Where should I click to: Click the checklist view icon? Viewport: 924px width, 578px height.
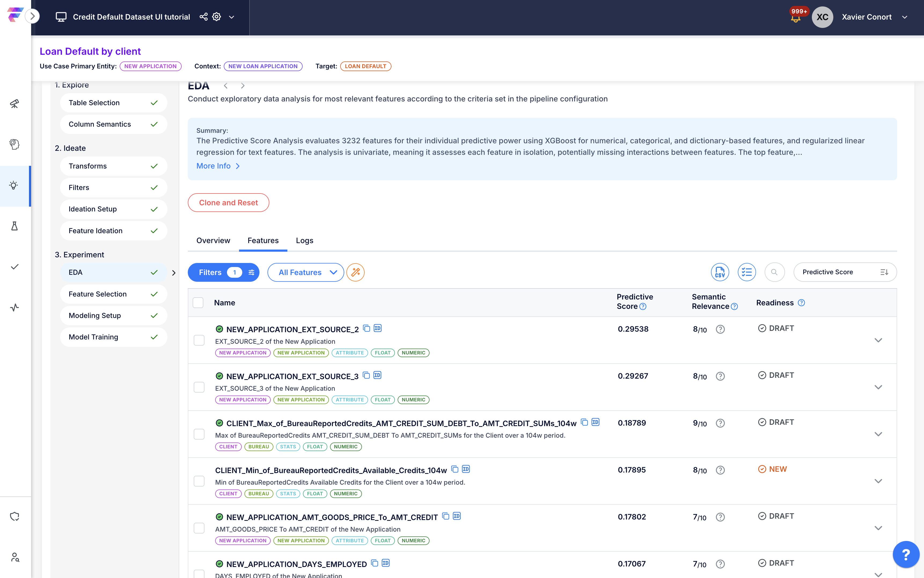[x=746, y=272]
